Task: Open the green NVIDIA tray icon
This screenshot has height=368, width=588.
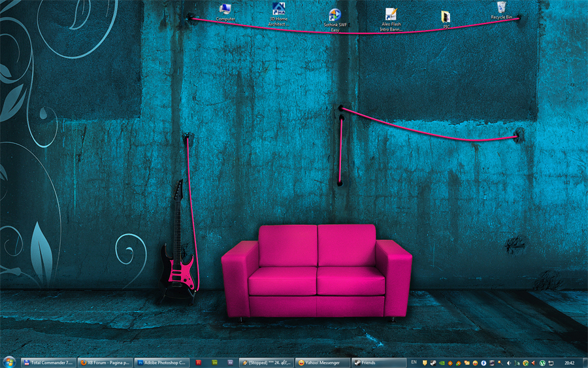Action: click(442, 363)
